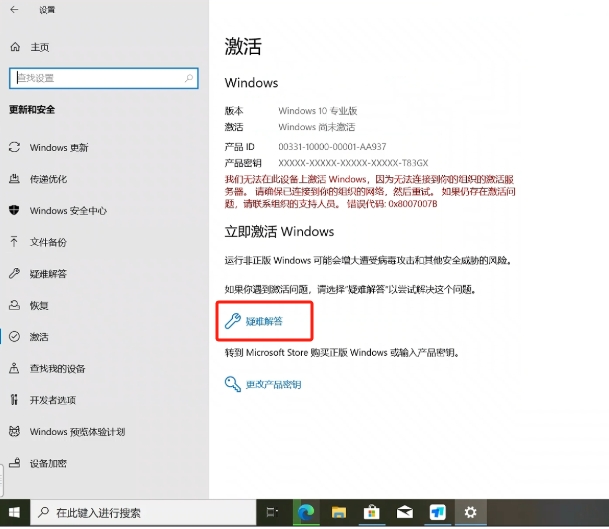Open 传递优化 settings page

(48, 179)
